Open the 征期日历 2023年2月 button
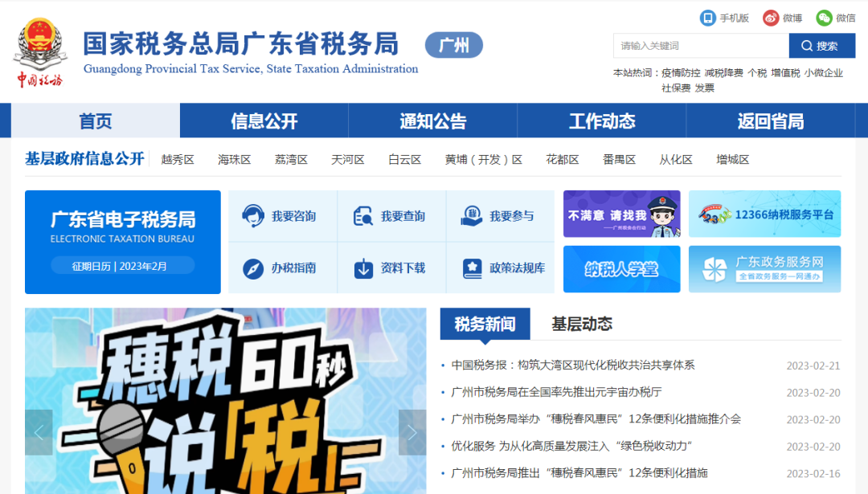Viewport: 868px width, 494px height. coord(122,266)
